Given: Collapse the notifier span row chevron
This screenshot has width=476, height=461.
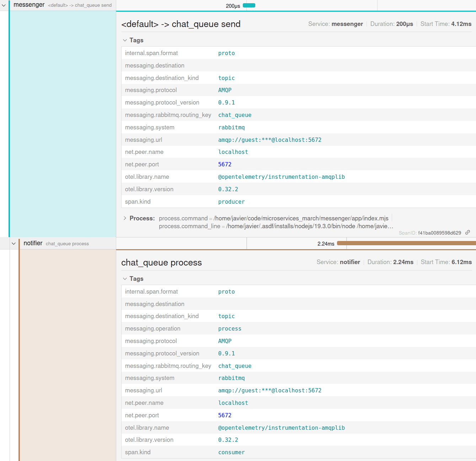Looking at the screenshot, I should click(x=14, y=243).
